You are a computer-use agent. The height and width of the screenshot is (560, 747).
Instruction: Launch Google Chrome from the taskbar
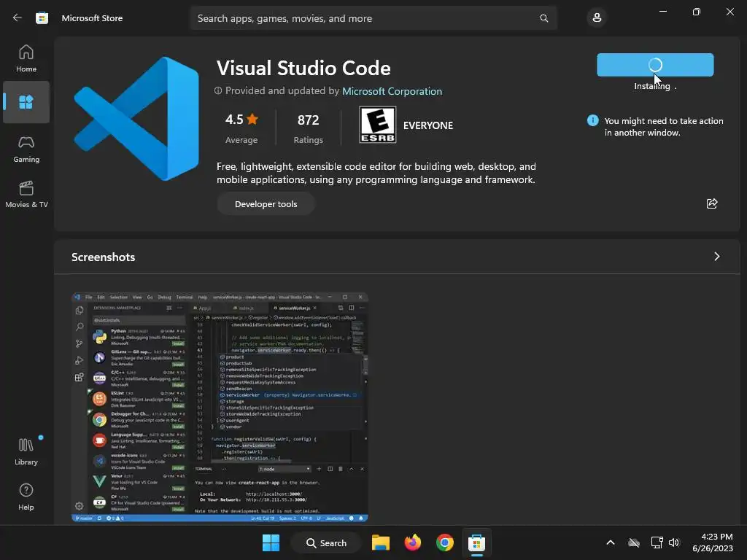[444, 542]
